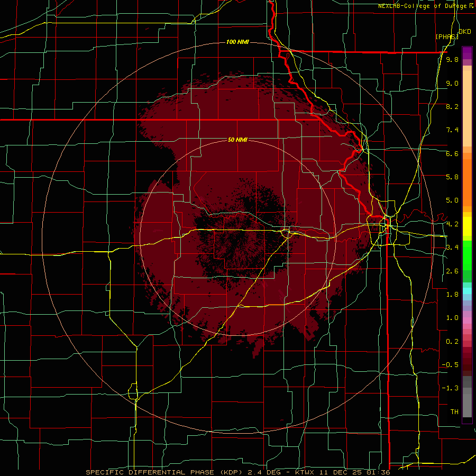Image resolution: width=476 pixels, height=476 pixels.
Task: Click the NEXLAB-College of DuPage label
Action: click(423, 6)
